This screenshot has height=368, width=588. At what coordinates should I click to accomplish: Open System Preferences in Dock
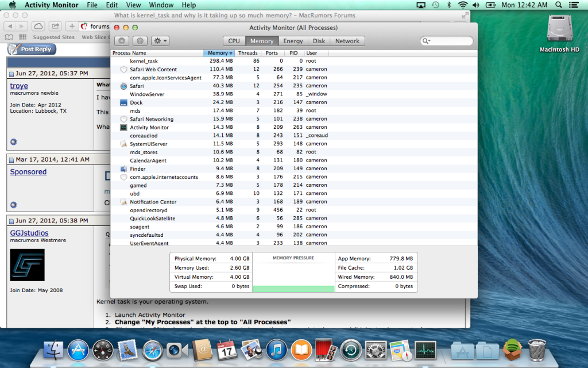coord(376,350)
